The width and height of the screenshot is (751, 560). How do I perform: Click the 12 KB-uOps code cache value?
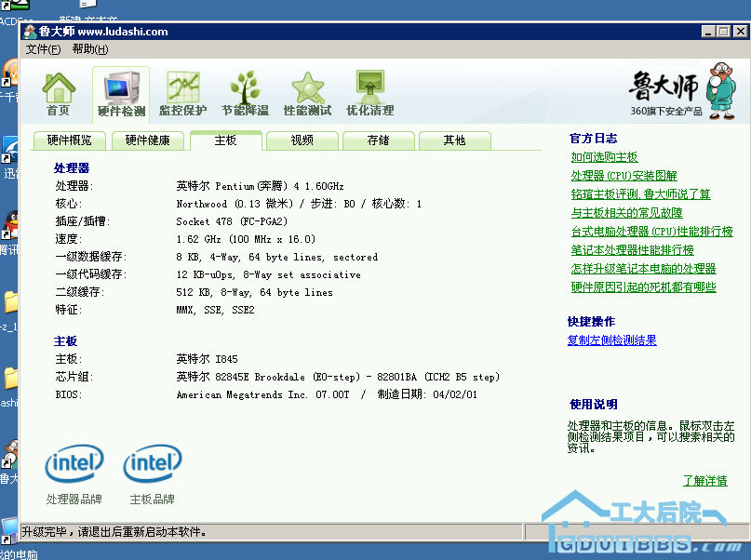pos(268,274)
